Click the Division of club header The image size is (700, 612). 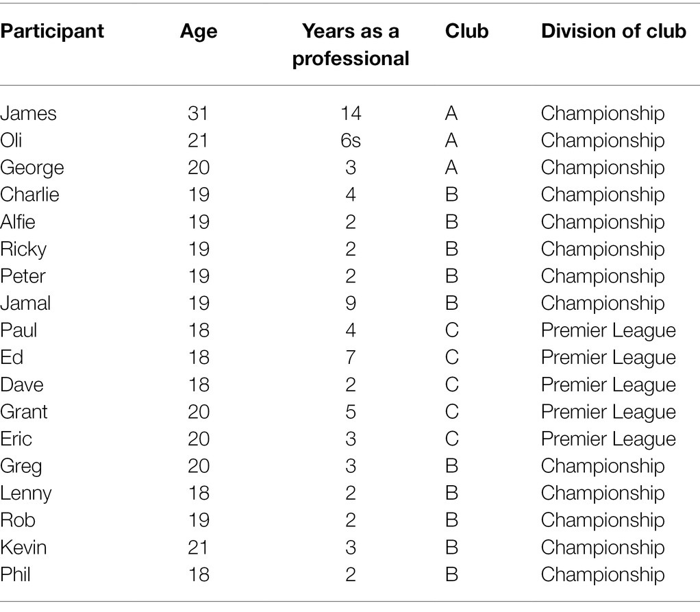tap(614, 31)
